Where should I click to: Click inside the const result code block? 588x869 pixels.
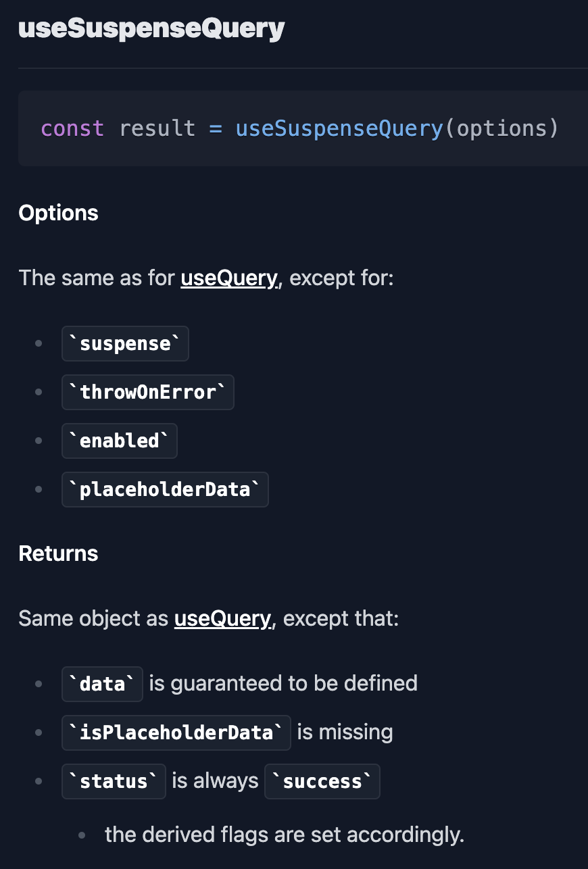pyautogui.click(x=303, y=128)
